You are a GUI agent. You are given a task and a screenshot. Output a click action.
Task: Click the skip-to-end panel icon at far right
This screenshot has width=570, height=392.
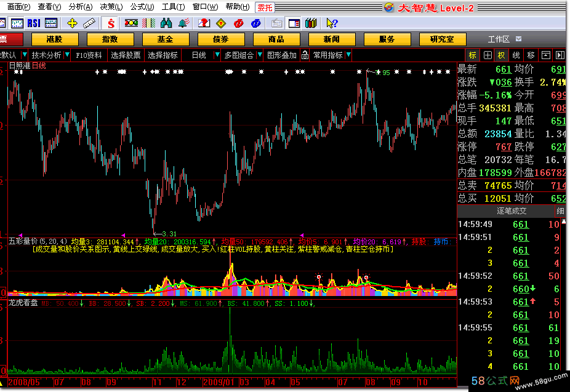[560, 55]
